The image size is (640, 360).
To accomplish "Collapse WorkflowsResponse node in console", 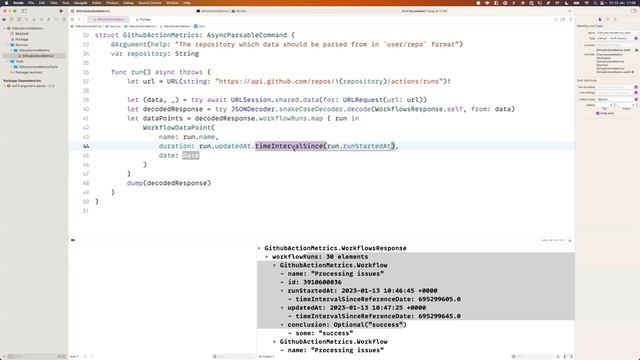I will click(x=259, y=248).
